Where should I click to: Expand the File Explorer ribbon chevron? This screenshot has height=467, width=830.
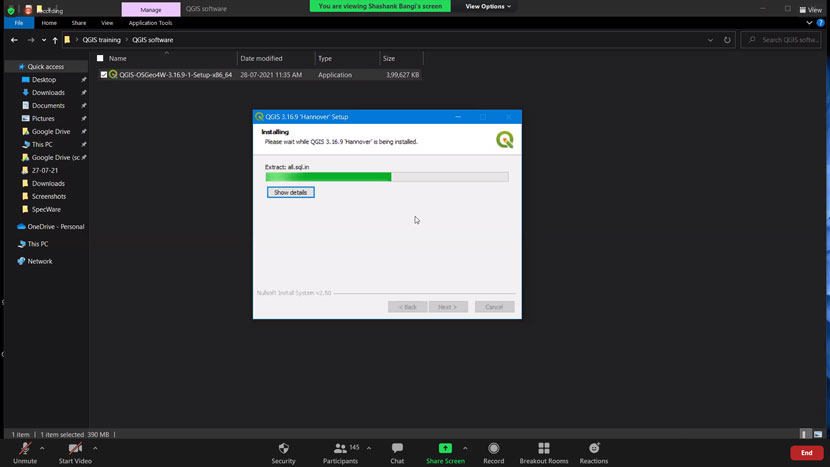click(x=809, y=23)
